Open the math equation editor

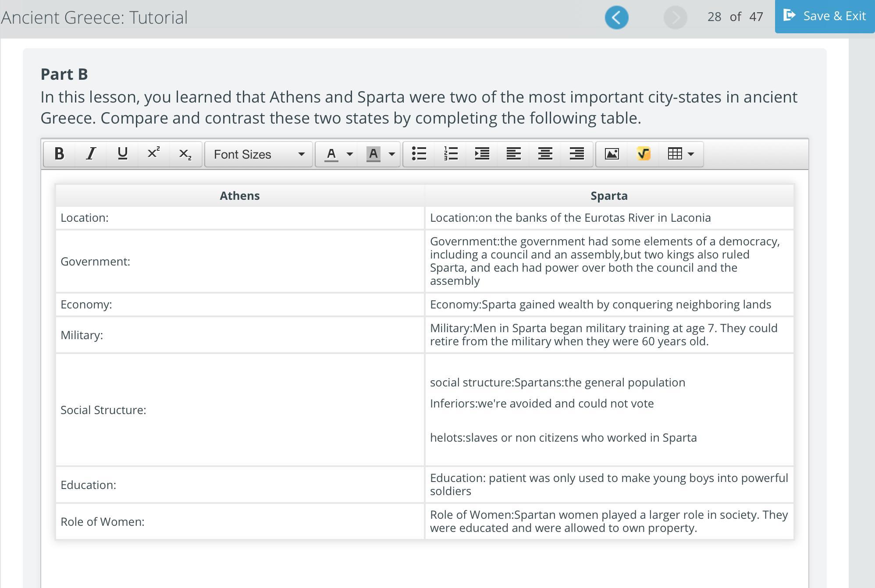click(644, 154)
